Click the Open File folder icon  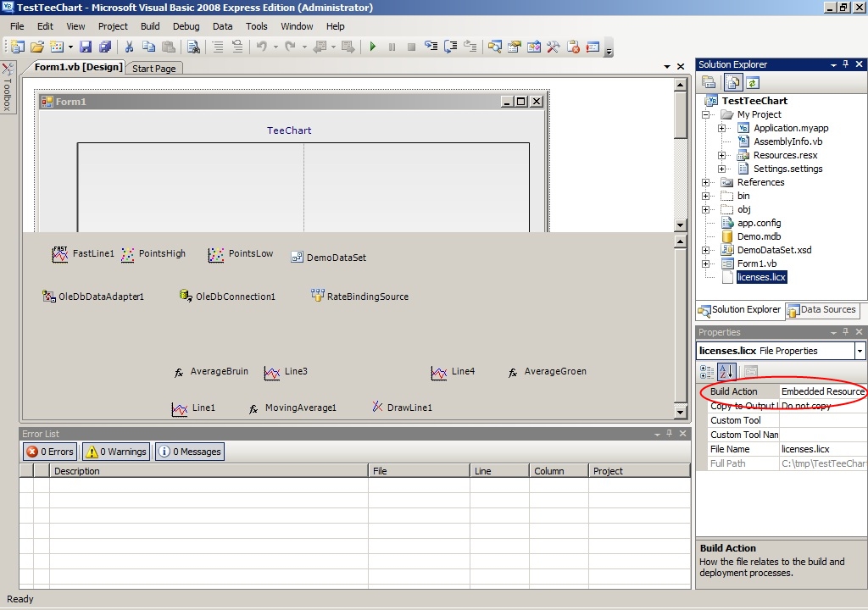(37, 47)
